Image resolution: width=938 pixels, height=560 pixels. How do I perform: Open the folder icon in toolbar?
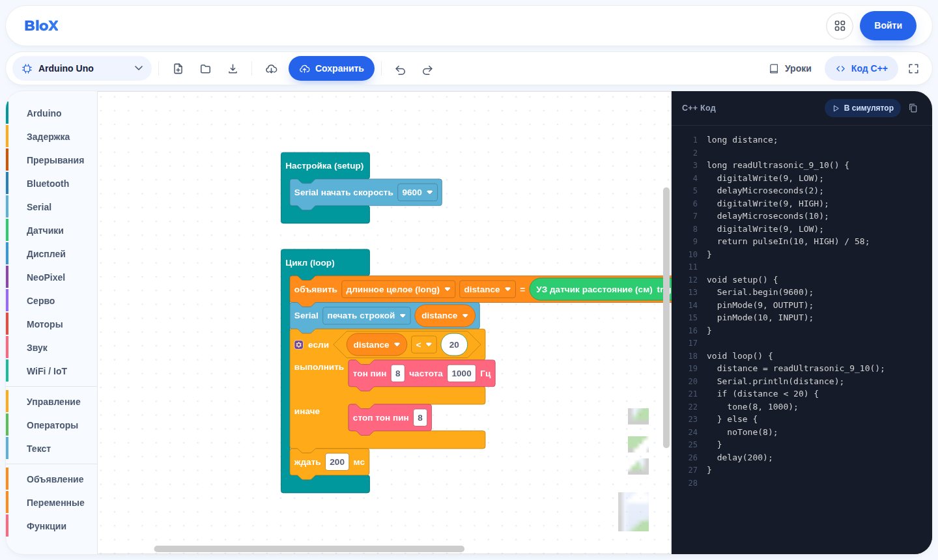205,68
